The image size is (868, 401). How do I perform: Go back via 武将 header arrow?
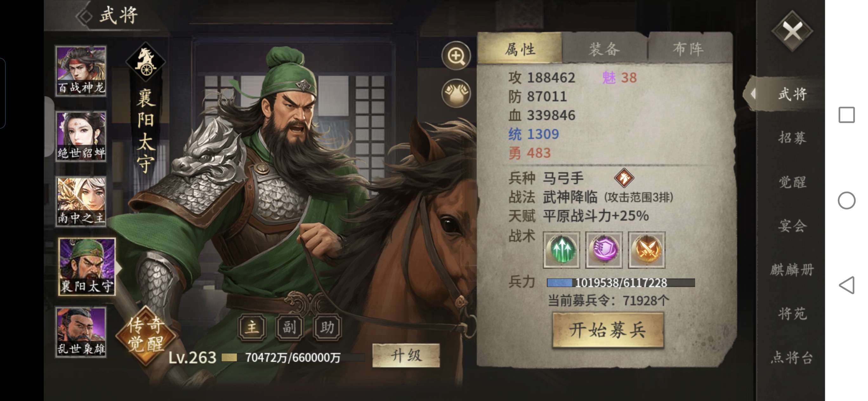pos(84,16)
